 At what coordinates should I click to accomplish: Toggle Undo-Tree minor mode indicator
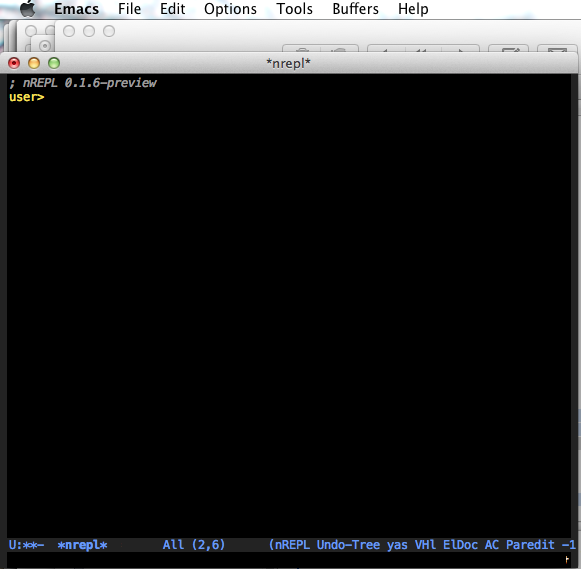[348, 545]
